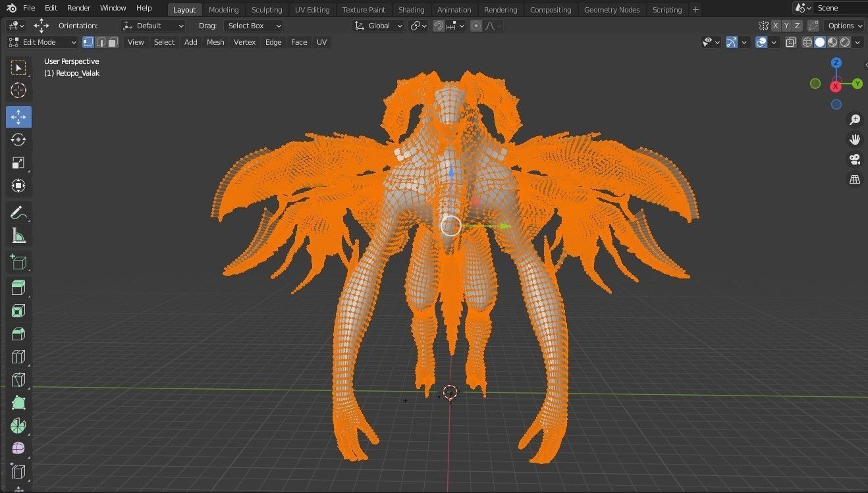Viewport: 868px width, 493px height.
Task: Switch to the UV Editing workspace tab
Action: click(312, 10)
